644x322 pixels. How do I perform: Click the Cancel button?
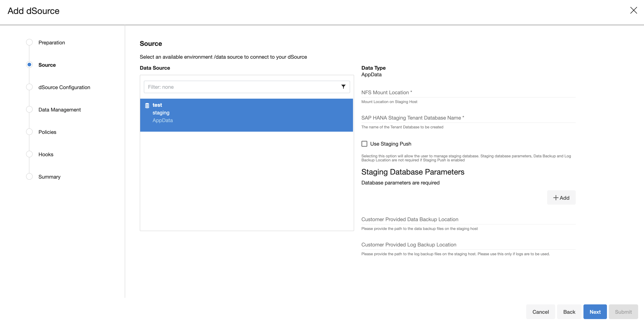(x=540, y=312)
